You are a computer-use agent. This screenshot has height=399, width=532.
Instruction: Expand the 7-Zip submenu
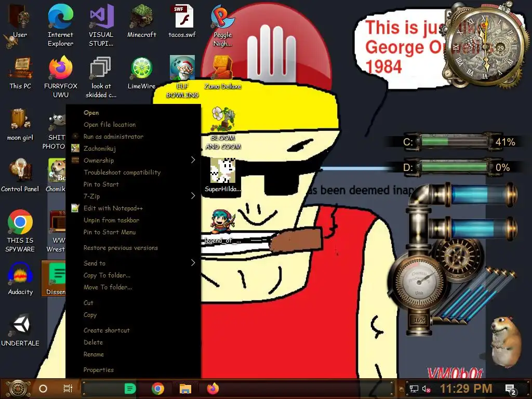134,196
